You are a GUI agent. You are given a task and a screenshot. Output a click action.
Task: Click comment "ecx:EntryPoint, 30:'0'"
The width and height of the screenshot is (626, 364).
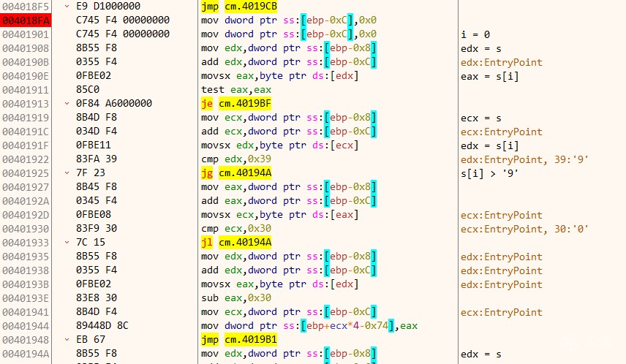point(524,229)
